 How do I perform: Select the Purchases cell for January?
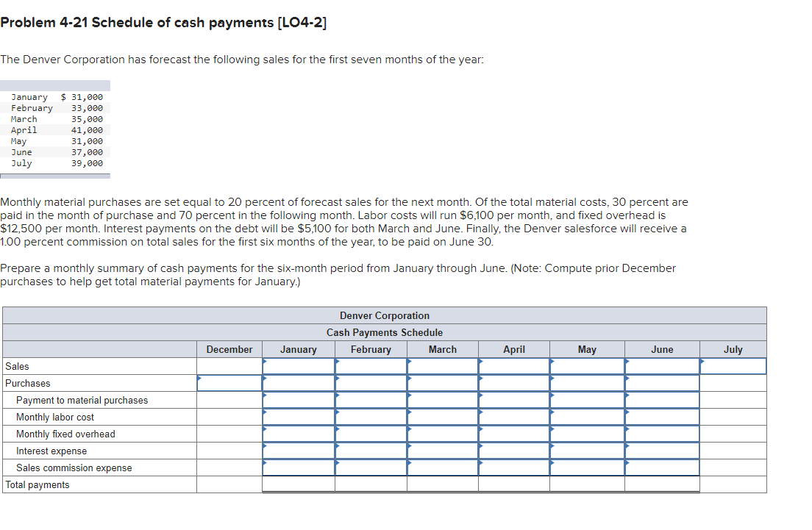coord(299,383)
